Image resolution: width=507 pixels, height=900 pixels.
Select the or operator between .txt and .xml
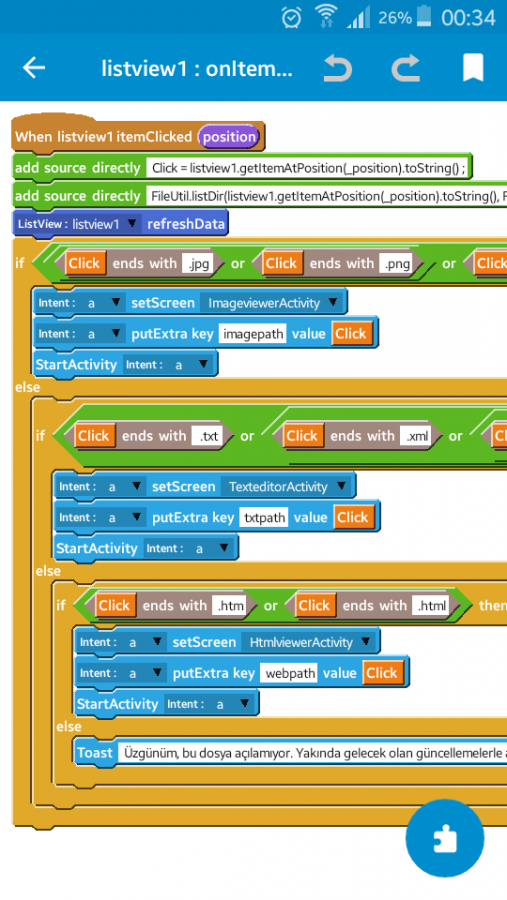pyautogui.click(x=247, y=436)
